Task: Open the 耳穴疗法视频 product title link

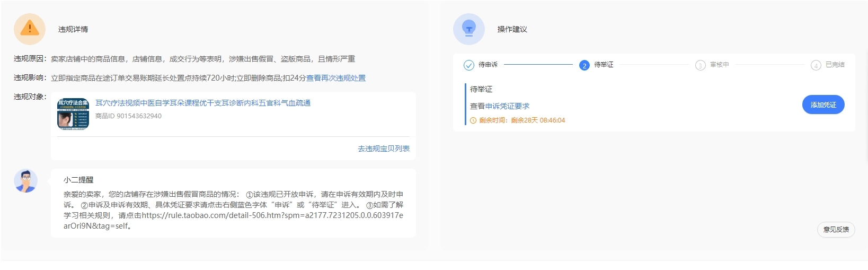Action: 203,103
